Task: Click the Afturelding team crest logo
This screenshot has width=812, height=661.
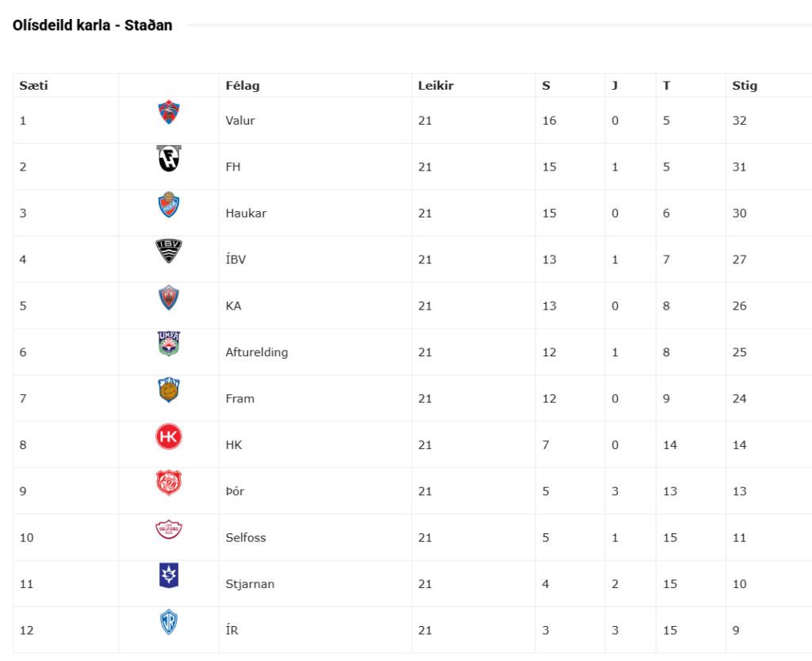Action: click(168, 344)
